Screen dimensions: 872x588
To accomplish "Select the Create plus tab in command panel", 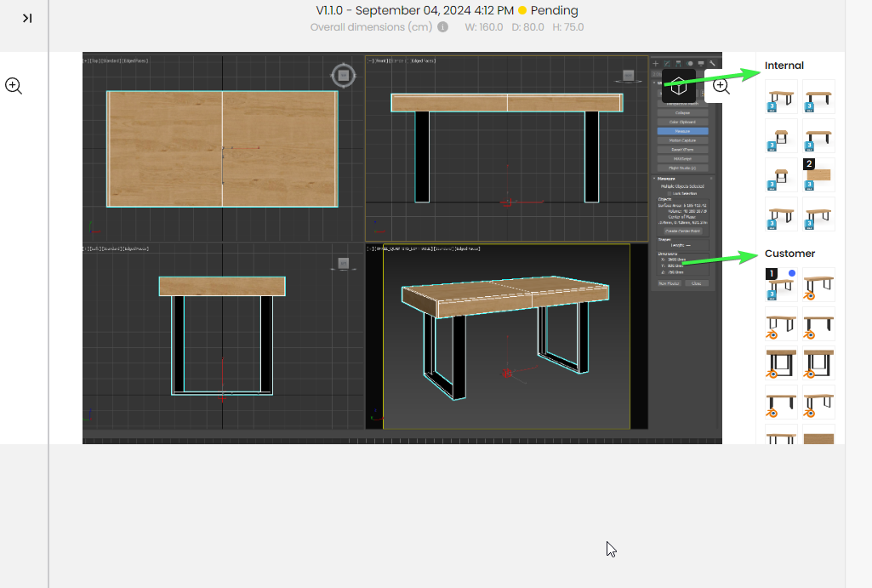I will pos(655,63).
